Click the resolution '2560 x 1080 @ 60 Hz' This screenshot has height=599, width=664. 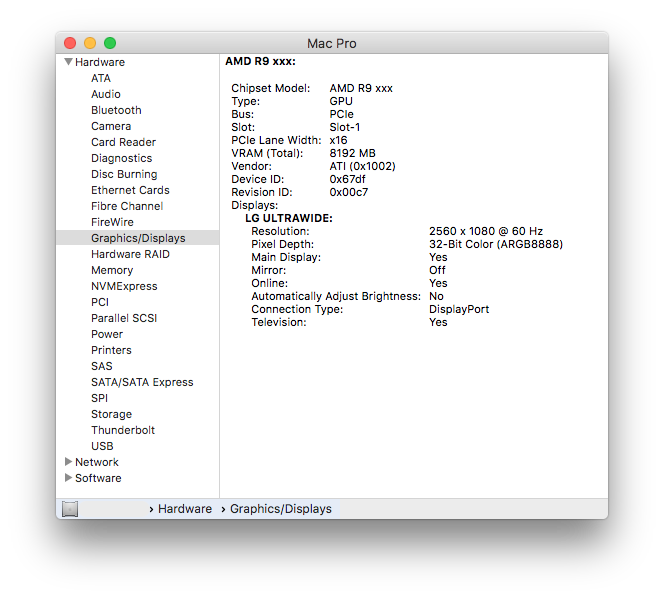pyautogui.click(x=486, y=232)
